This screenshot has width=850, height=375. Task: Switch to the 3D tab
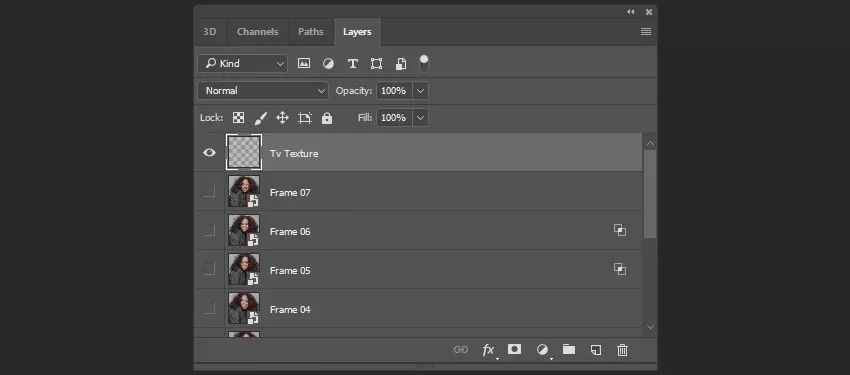pyautogui.click(x=209, y=31)
